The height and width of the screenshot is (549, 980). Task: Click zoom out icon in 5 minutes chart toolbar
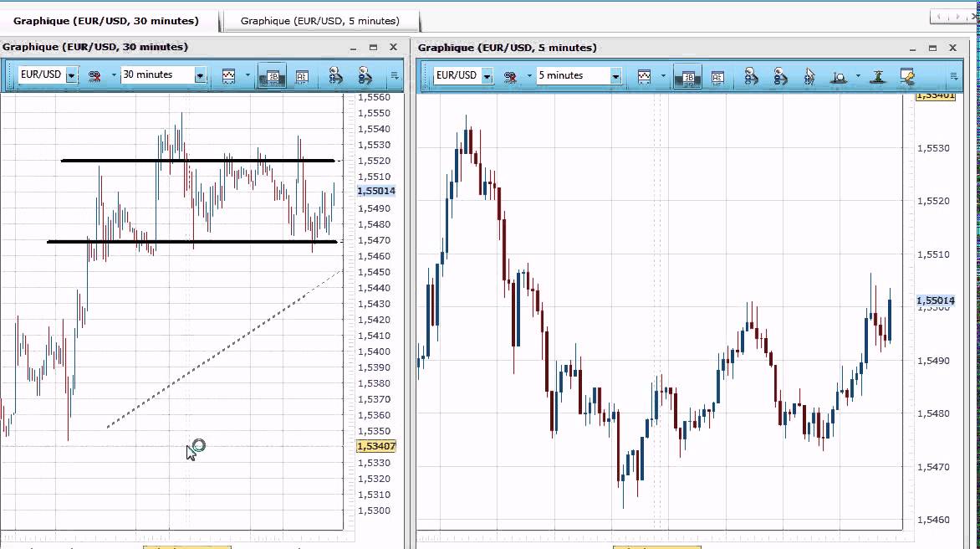[x=781, y=76]
